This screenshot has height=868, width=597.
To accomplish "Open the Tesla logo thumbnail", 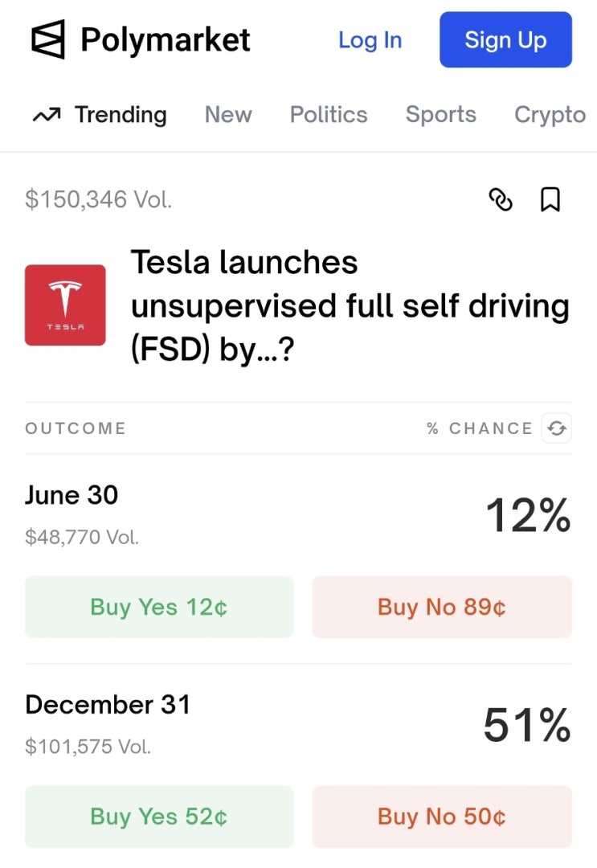I will (65, 305).
